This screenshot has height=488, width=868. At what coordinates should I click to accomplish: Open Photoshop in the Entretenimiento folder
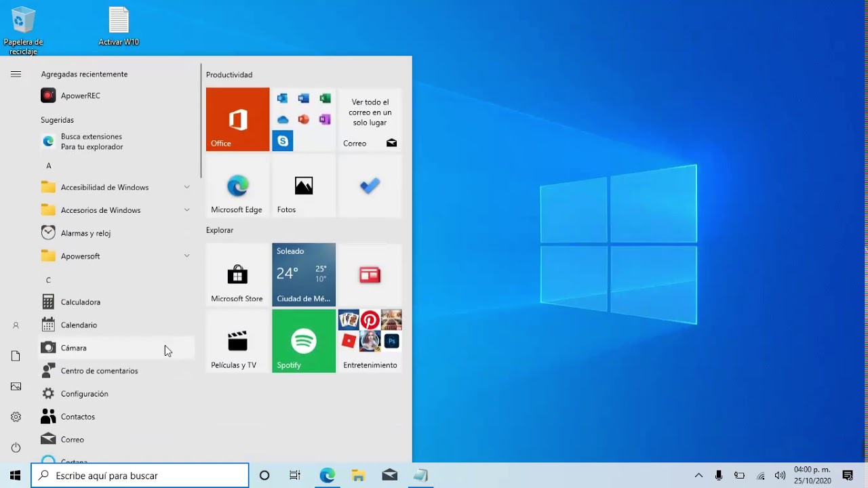pyautogui.click(x=391, y=341)
